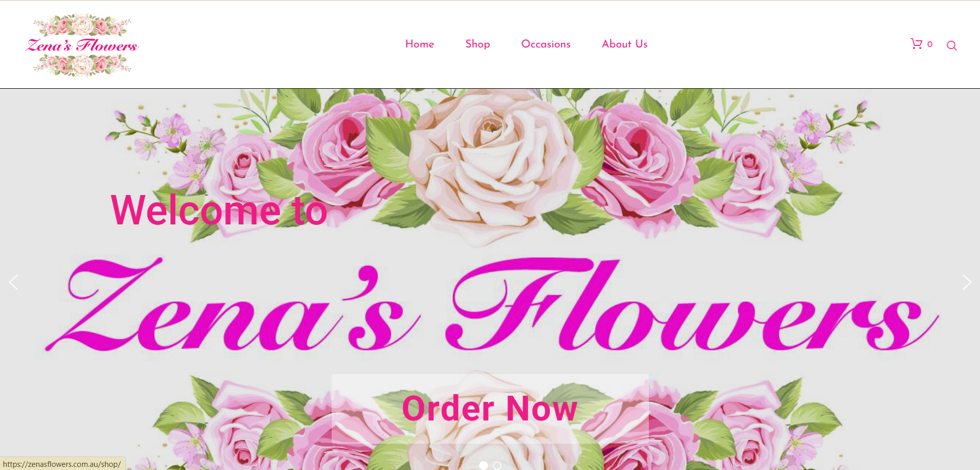This screenshot has width=980, height=470.
Task: Go to the About Us page
Action: coord(625,44)
